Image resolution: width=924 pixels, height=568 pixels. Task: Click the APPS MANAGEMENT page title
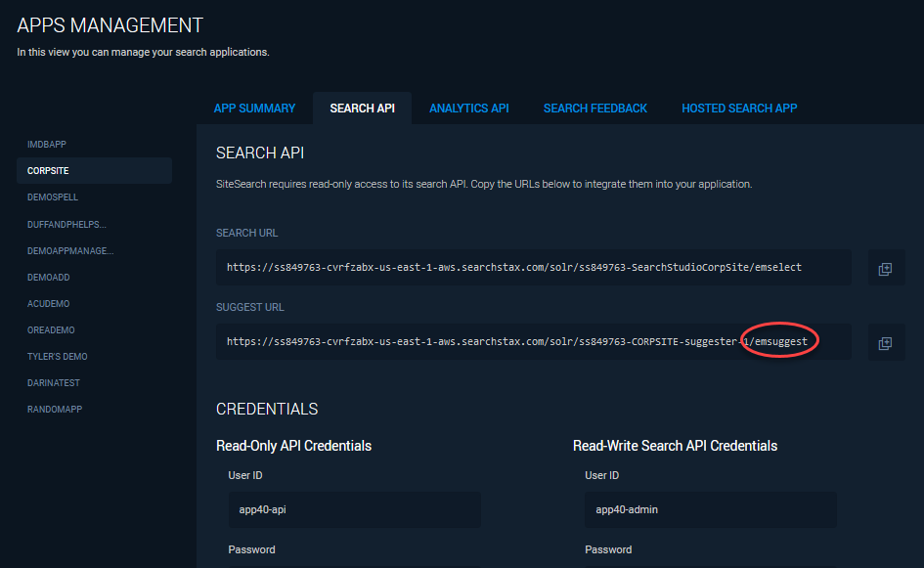pos(110,25)
